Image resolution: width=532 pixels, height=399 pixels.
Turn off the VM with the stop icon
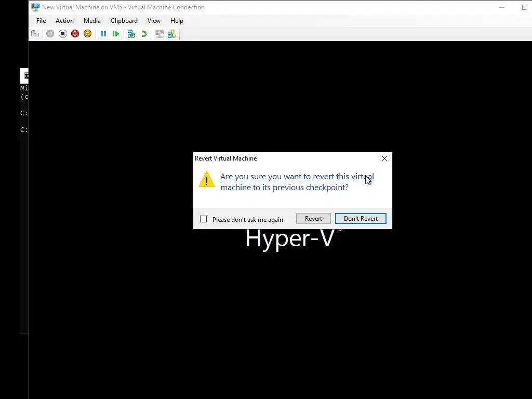pos(63,34)
